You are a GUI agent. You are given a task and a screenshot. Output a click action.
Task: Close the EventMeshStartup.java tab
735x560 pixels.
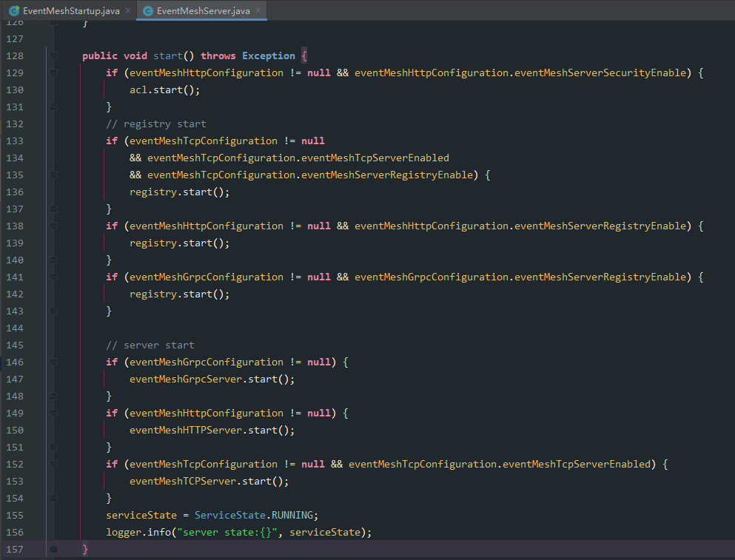click(128, 10)
